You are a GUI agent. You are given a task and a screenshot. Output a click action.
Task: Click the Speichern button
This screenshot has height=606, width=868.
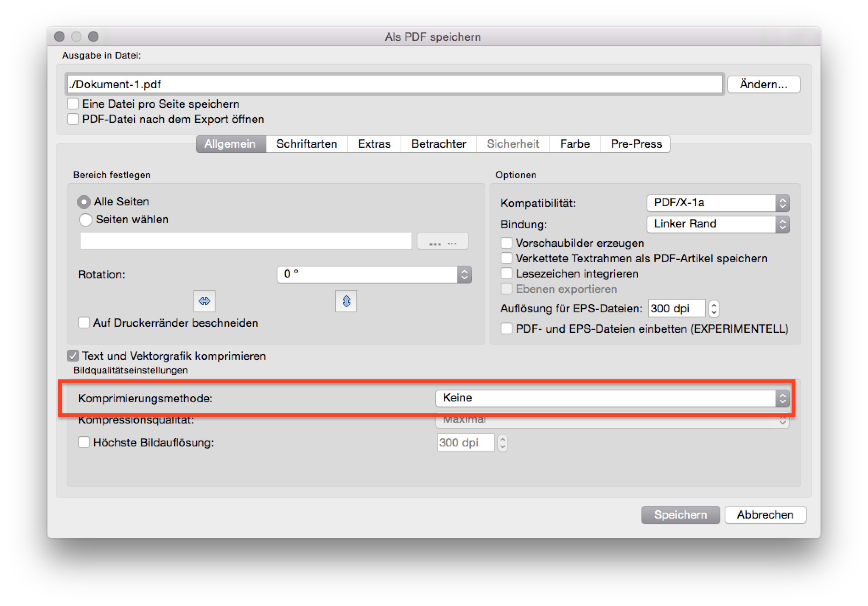[680, 515]
